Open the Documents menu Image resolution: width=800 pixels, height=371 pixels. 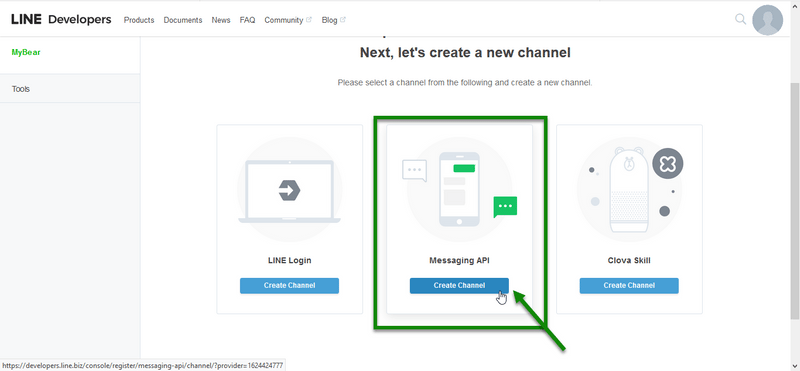pyautogui.click(x=183, y=20)
